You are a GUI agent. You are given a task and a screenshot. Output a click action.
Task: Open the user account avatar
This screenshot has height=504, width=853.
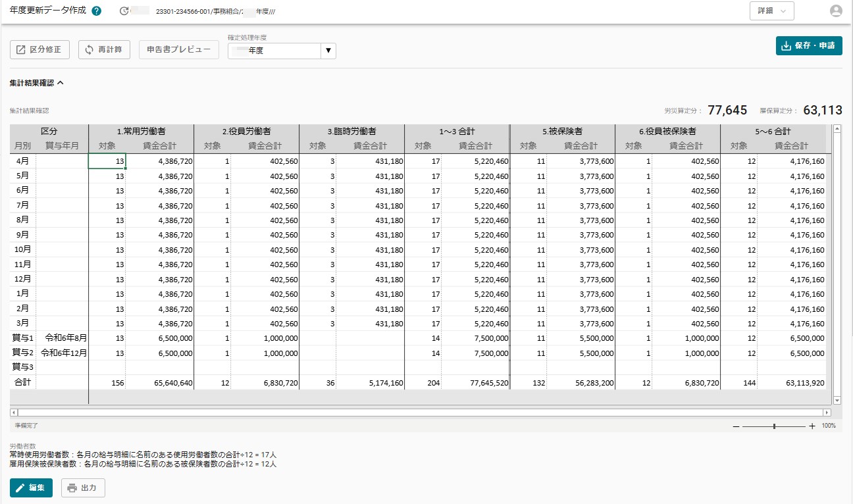pos(836,11)
